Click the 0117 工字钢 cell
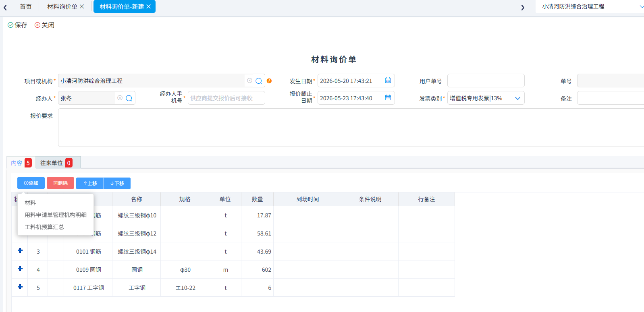The image size is (644, 312). click(x=88, y=288)
